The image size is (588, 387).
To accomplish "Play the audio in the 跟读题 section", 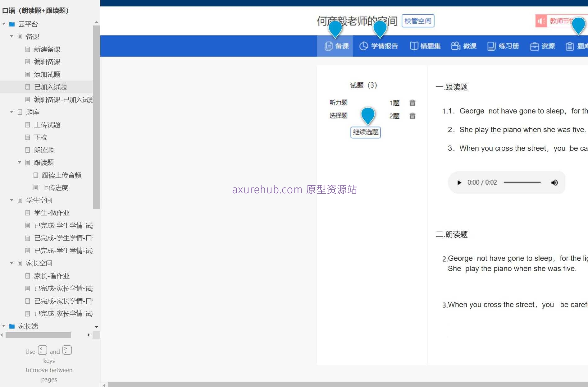I will click(x=459, y=182).
